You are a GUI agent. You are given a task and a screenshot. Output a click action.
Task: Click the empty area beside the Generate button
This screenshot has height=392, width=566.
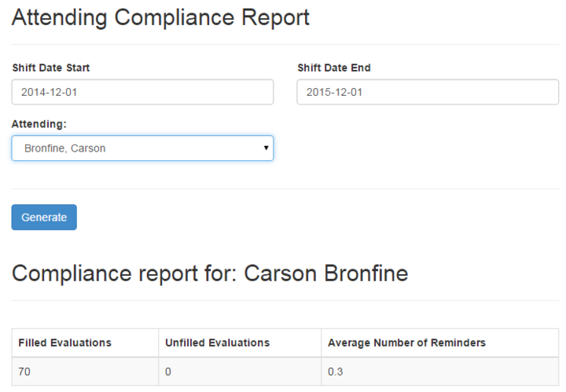pyautogui.click(x=289, y=217)
